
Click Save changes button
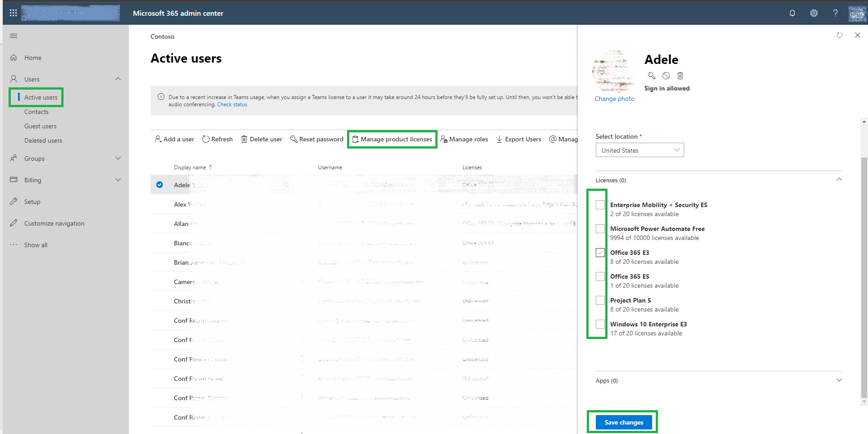tap(624, 422)
